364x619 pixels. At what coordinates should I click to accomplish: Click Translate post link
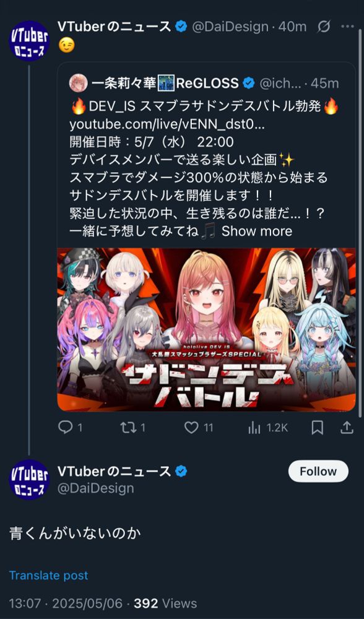(x=48, y=575)
